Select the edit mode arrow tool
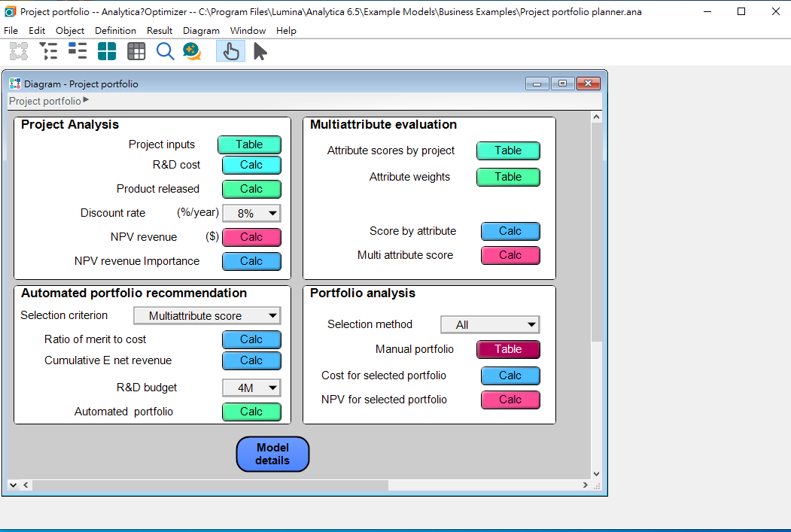 pyautogui.click(x=260, y=51)
